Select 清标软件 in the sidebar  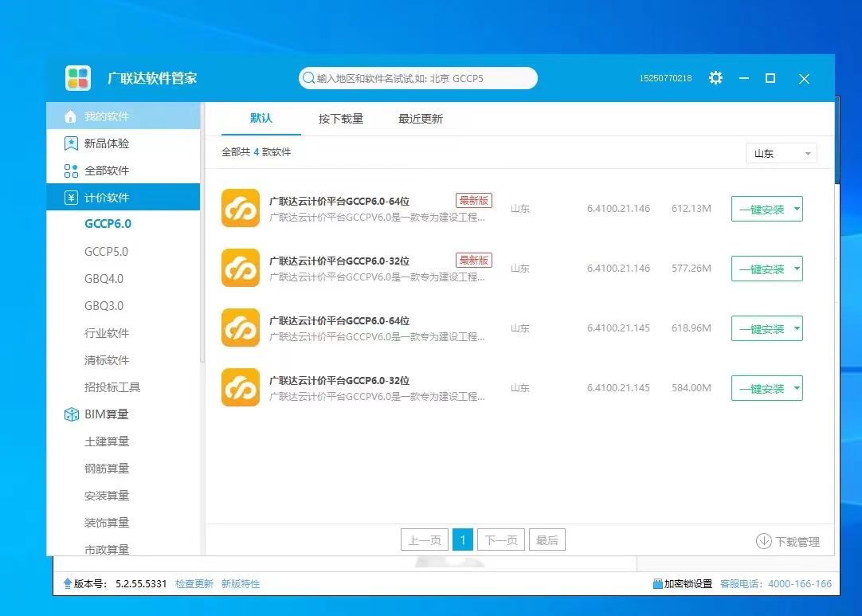[x=107, y=360]
